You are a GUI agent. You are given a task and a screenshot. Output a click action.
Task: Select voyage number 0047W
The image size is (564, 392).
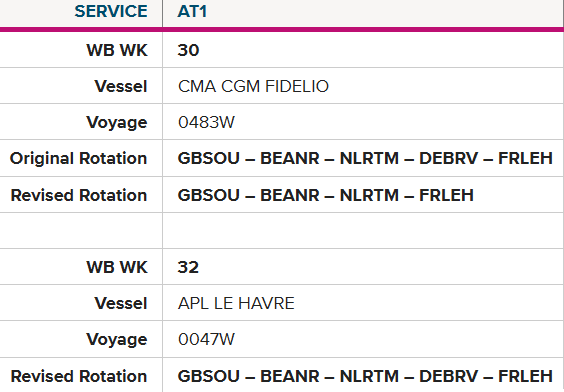206,339
